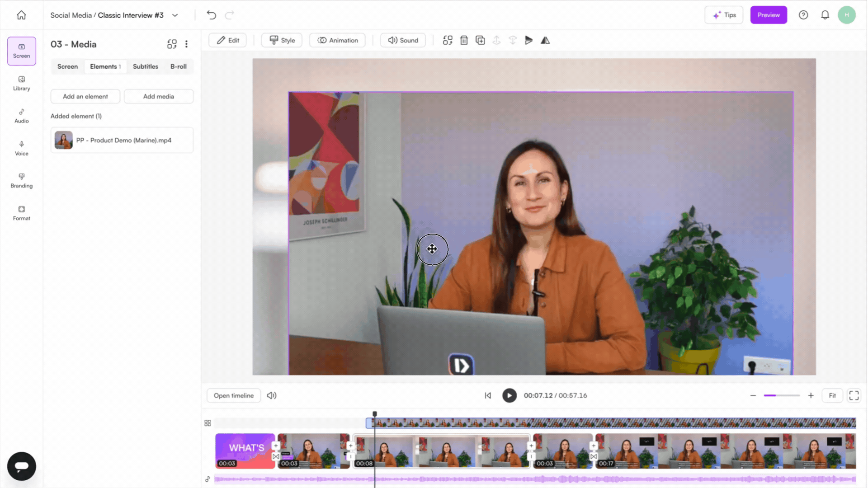Click the purple Preview button
The image size is (868, 488).
pyautogui.click(x=769, y=15)
